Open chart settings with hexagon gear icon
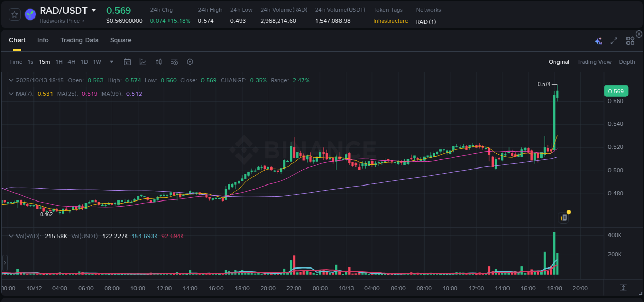644x302 pixels. pyautogui.click(x=190, y=61)
